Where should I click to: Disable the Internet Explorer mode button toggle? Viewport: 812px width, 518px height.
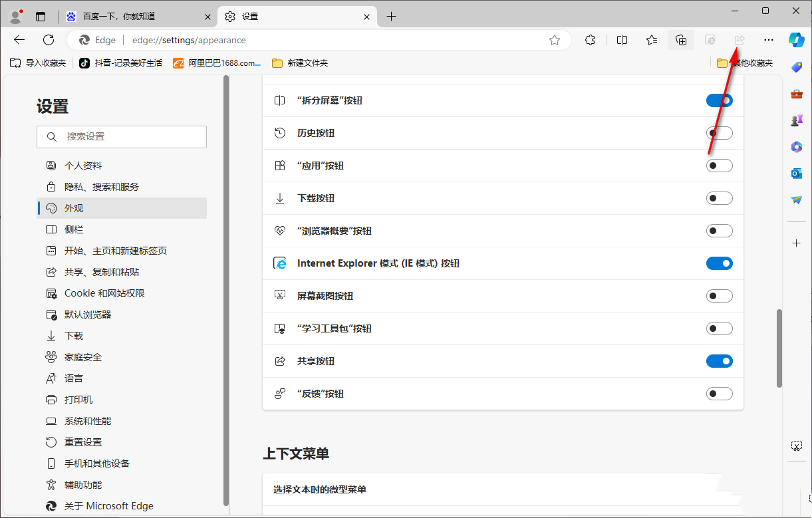719,263
